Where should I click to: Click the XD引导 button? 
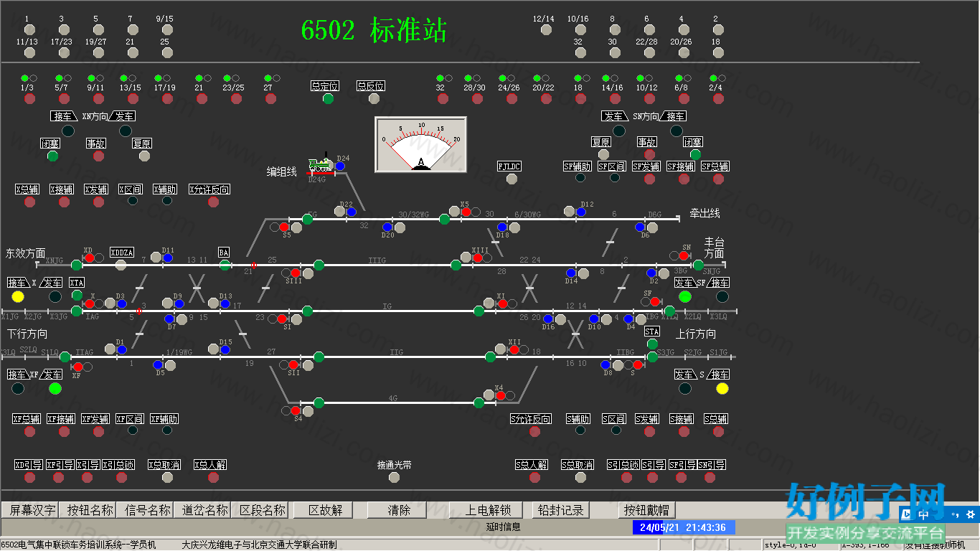pos(29,477)
